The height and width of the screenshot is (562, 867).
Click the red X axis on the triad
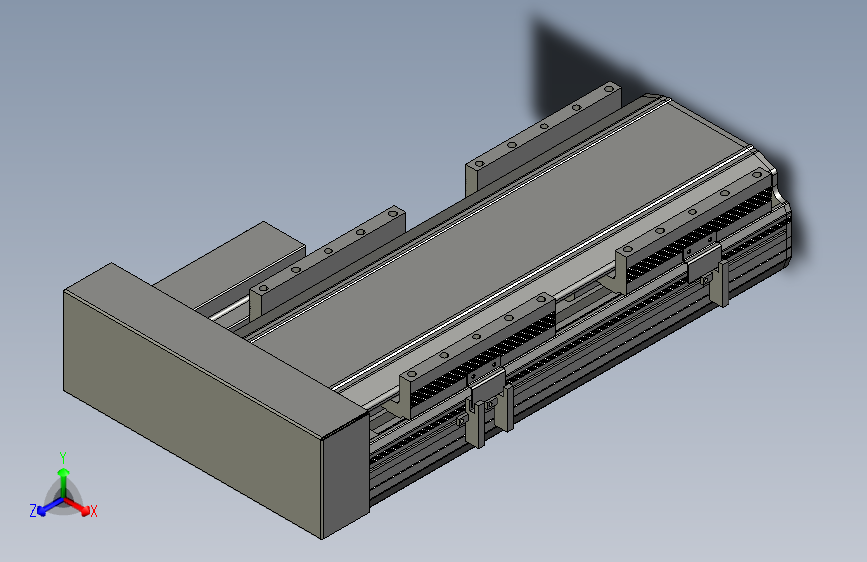(77, 506)
